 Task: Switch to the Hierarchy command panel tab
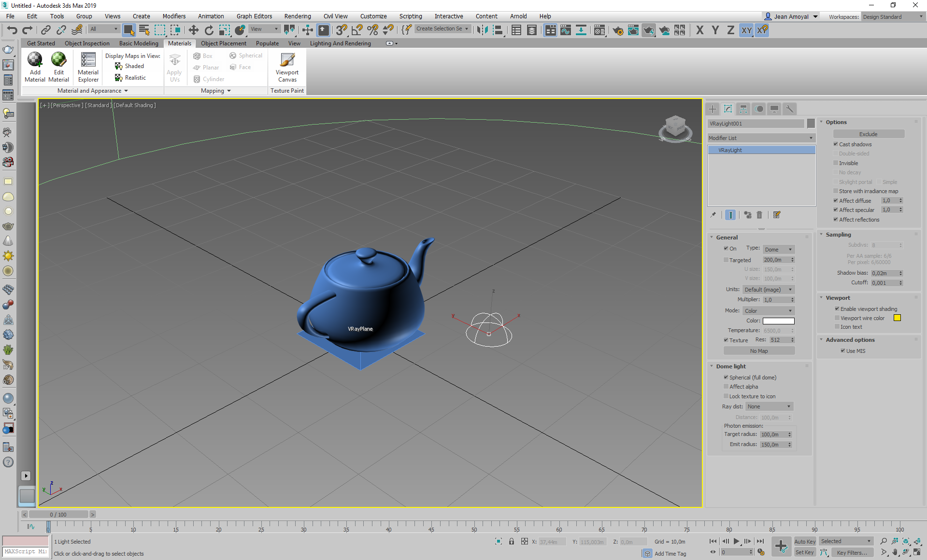tap(743, 109)
